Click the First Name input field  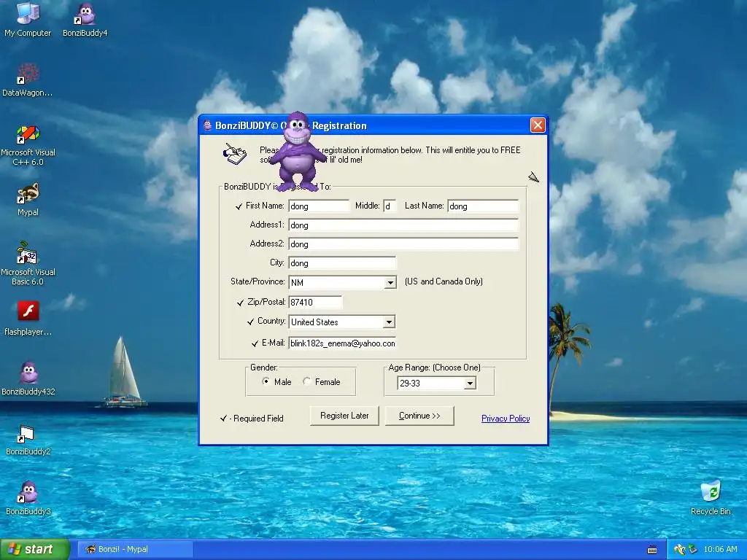pos(319,206)
